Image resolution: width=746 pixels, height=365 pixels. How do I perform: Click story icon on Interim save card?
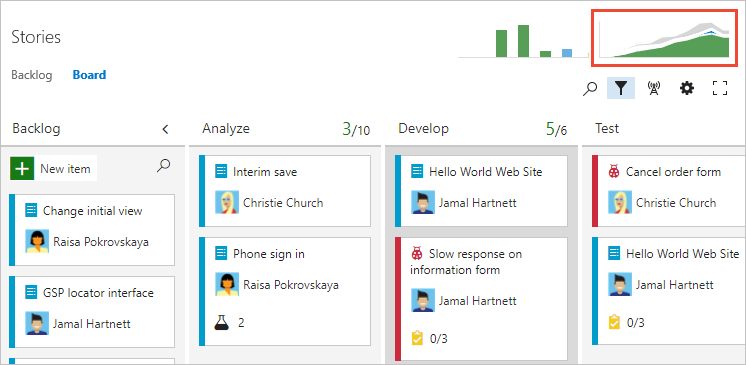[x=221, y=172]
